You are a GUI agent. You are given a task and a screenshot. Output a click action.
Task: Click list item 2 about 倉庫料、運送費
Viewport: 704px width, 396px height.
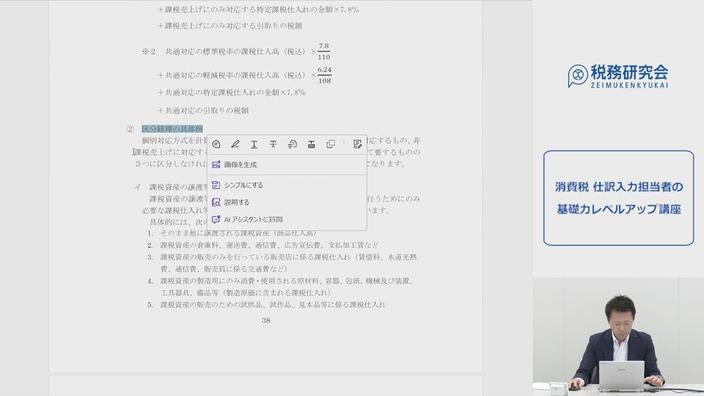(x=263, y=245)
